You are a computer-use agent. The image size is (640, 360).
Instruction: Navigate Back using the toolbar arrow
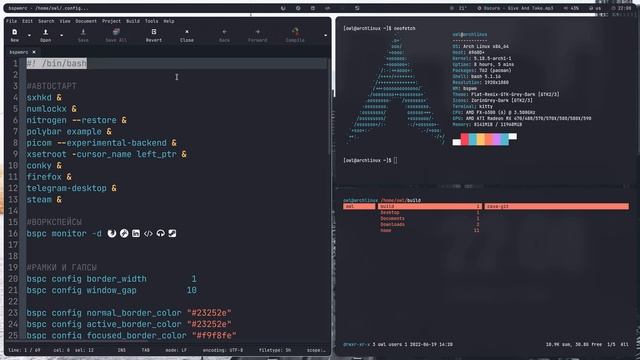[224, 35]
